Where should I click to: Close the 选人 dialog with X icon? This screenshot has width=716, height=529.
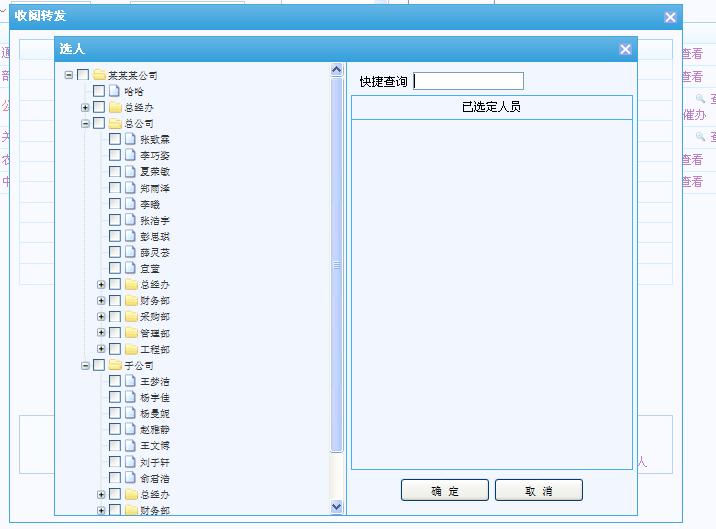pyautogui.click(x=625, y=49)
